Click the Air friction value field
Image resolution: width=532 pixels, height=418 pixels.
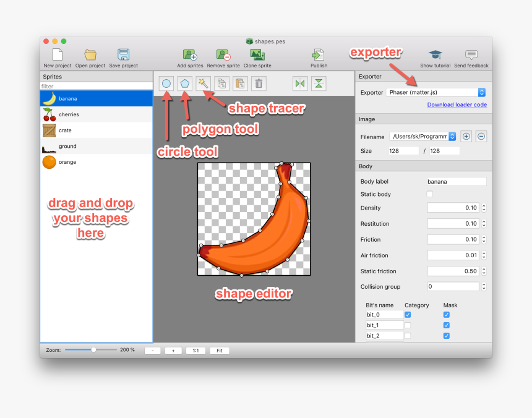pyautogui.click(x=453, y=255)
